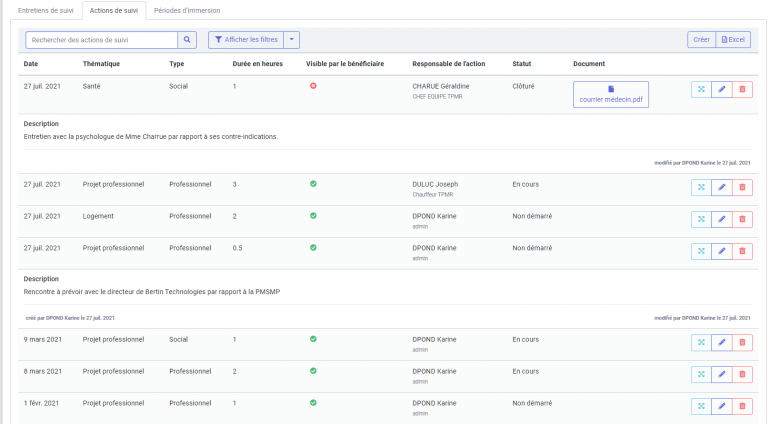Edit the DULUC Joseph action row
This screenshot has width=770, height=424.
point(721,188)
